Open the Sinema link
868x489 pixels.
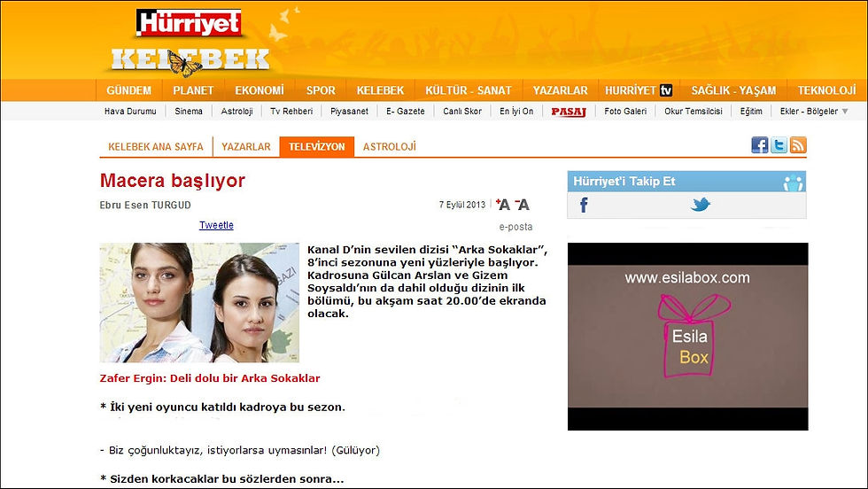(x=188, y=112)
